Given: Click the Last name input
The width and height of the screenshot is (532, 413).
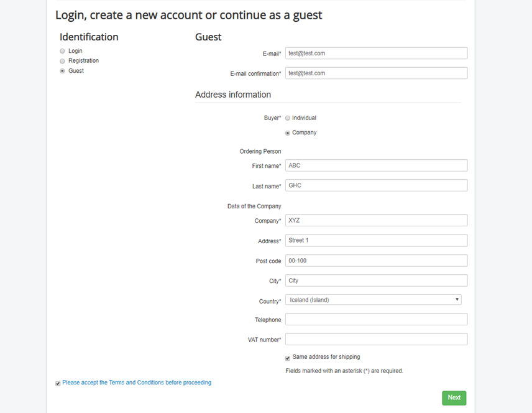Looking at the screenshot, I should [x=376, y=185].
